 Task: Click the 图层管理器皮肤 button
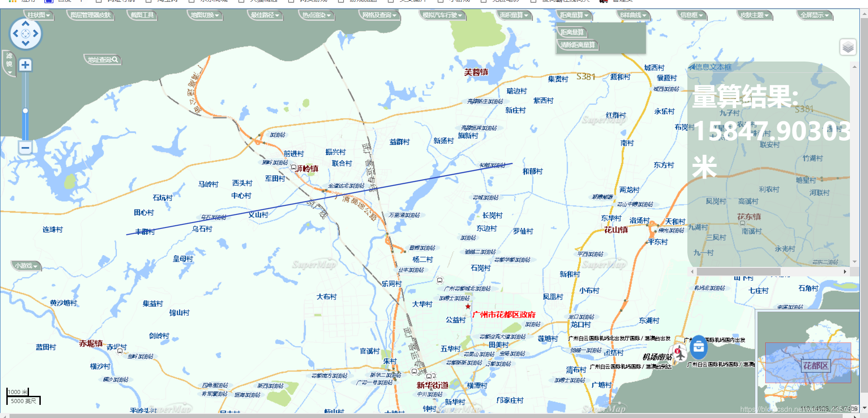click(91, 15)
